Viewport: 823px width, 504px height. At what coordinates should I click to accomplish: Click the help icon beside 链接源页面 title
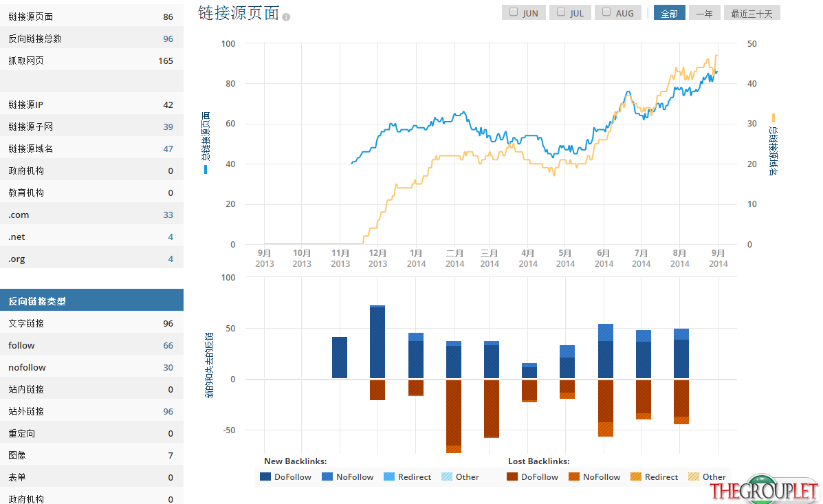coord(286,17)
